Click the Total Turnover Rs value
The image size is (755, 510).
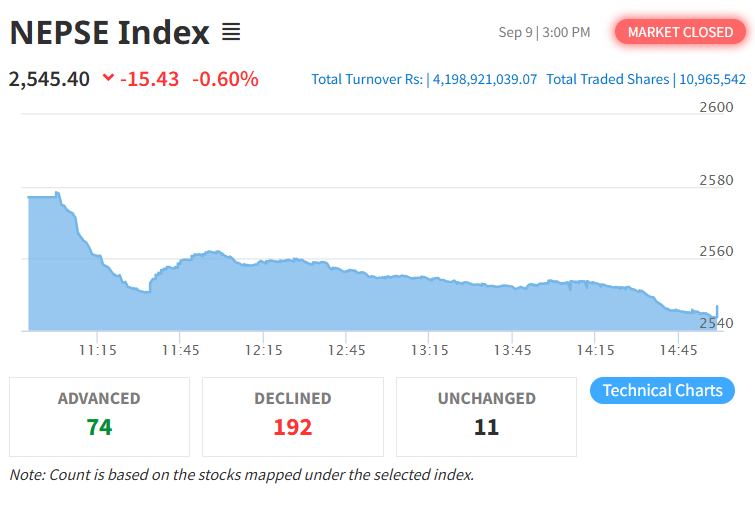[485, 79]
